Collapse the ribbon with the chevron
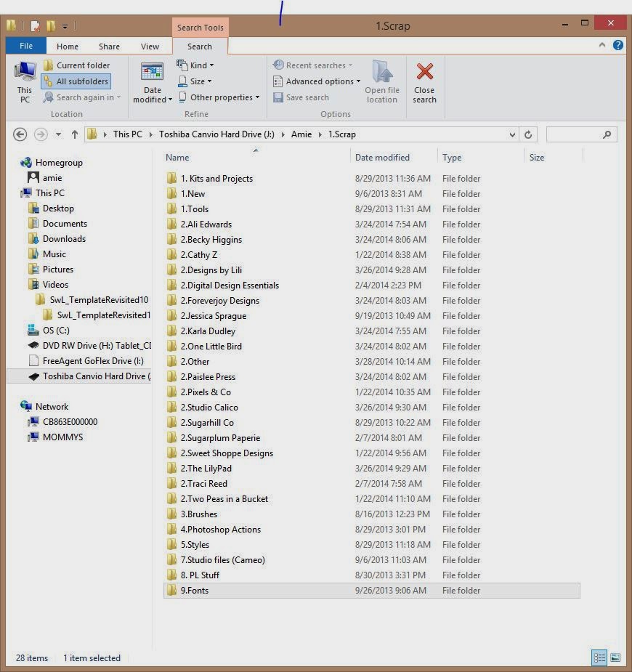Viewport: 632px width, 672px height. click(x=602, y=44)
